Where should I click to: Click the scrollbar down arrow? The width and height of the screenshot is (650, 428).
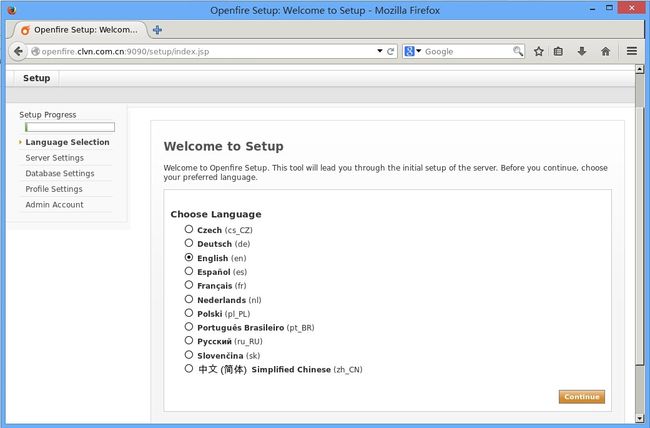click(x=640, y=417)
